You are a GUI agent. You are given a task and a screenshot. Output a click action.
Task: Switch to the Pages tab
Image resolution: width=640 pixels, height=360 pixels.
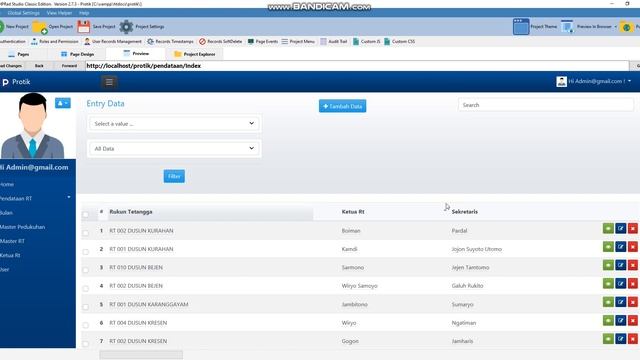19,54
